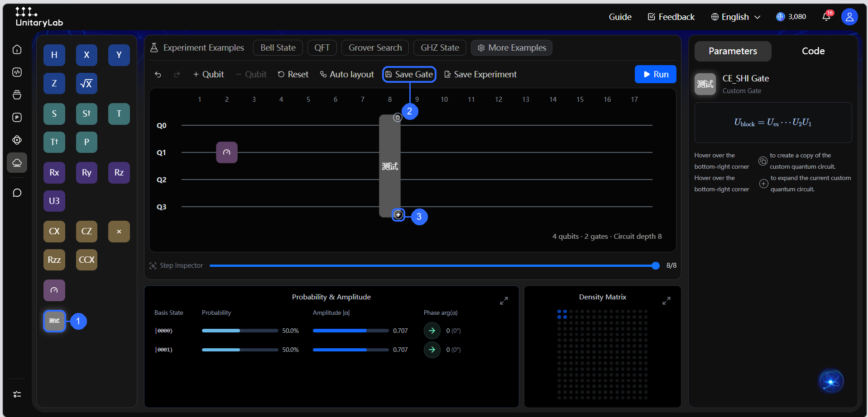
Task: Select the Hadamard H gate
Action: pos(54,55)
